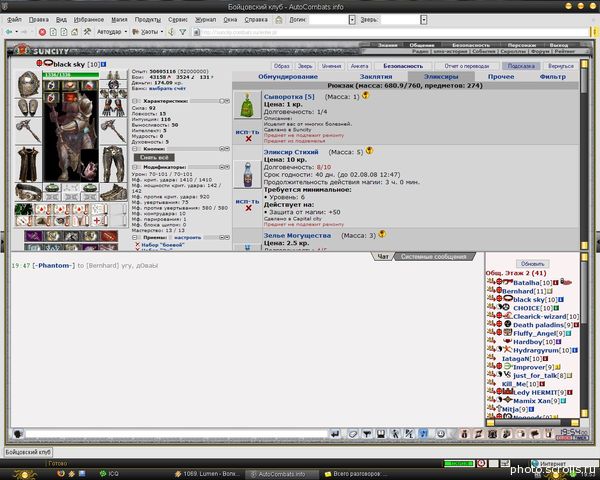Screen dimensions: 600x480
Task: Collapse the Кнопки section
Action: pyautogui.click(x=135, y=149)
